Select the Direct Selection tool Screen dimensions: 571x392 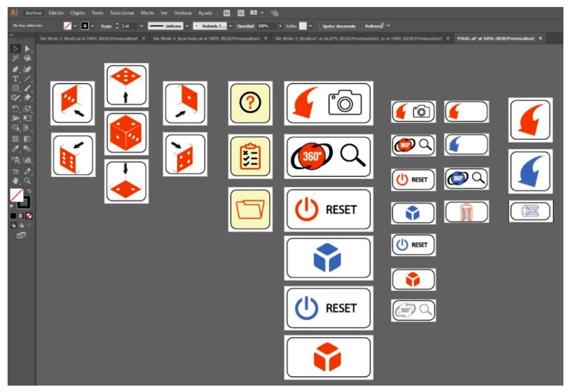point(27,49)
